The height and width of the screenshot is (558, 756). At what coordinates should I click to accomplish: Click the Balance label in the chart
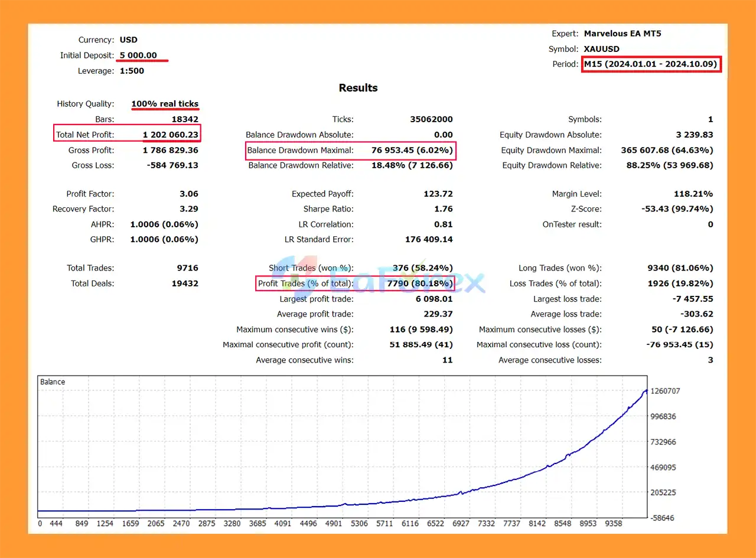coord(53,382)
